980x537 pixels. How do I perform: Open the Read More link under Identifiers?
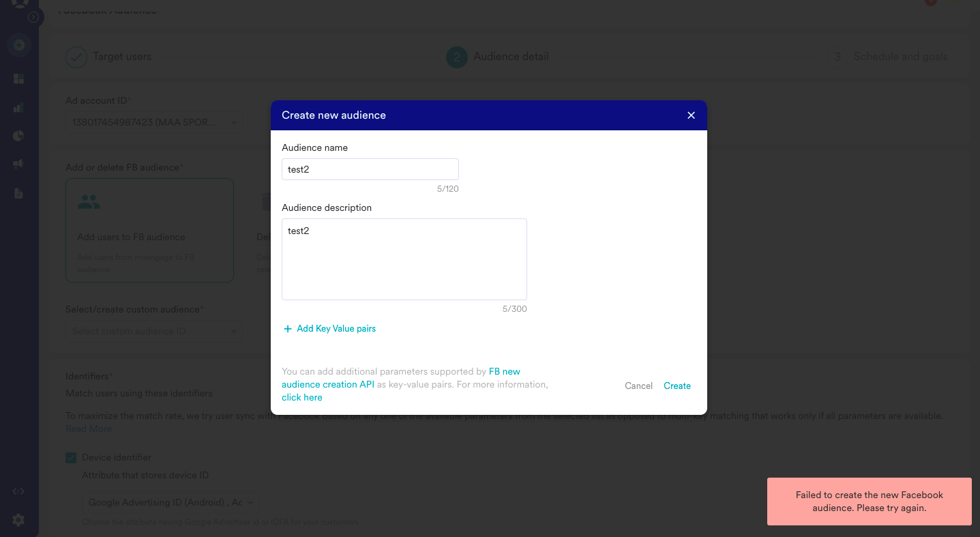(89, 429)
